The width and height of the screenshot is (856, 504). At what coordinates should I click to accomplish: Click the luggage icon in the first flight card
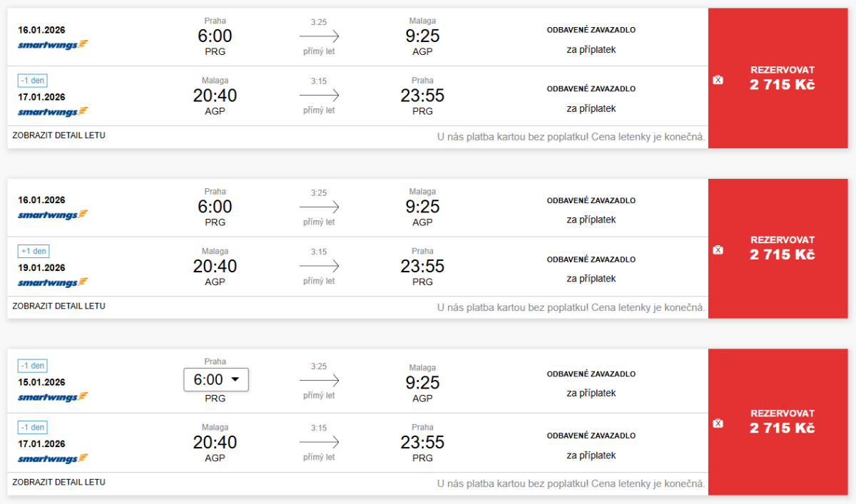718,80
